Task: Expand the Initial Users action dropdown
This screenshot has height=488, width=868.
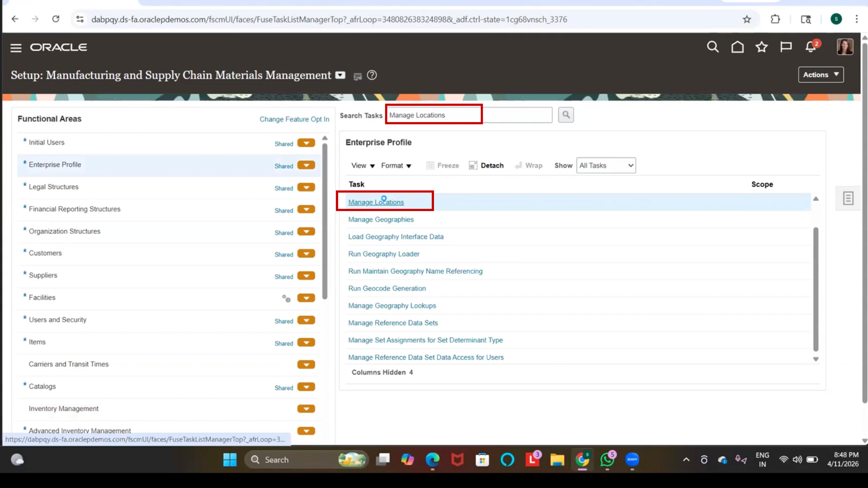Action: pyautogui.click(x=306, y=143)
